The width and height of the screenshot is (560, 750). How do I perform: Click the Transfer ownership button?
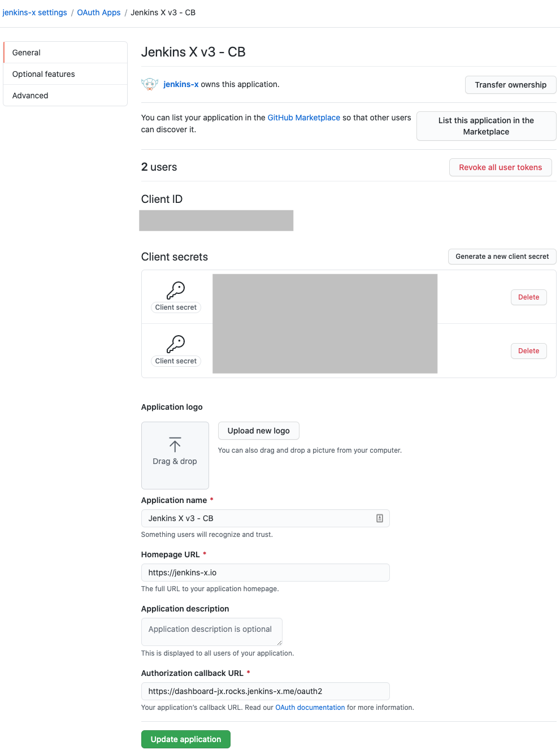point(510,85)
